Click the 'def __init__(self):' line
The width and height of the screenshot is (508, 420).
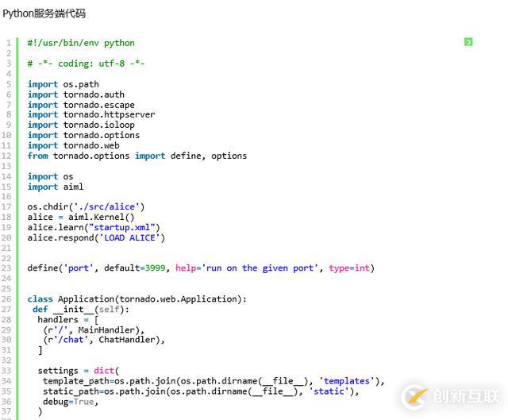81,310
